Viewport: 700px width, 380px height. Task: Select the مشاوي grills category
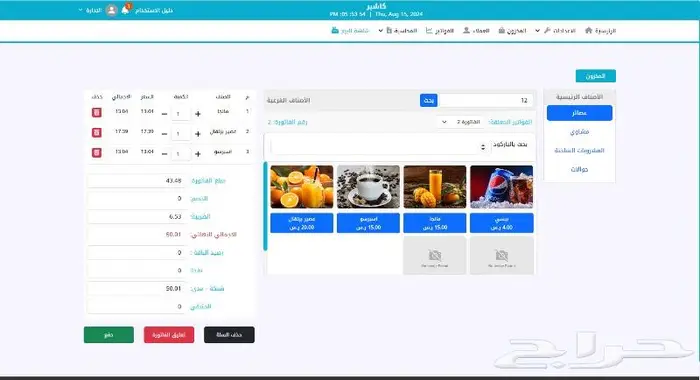coord(579,132)
